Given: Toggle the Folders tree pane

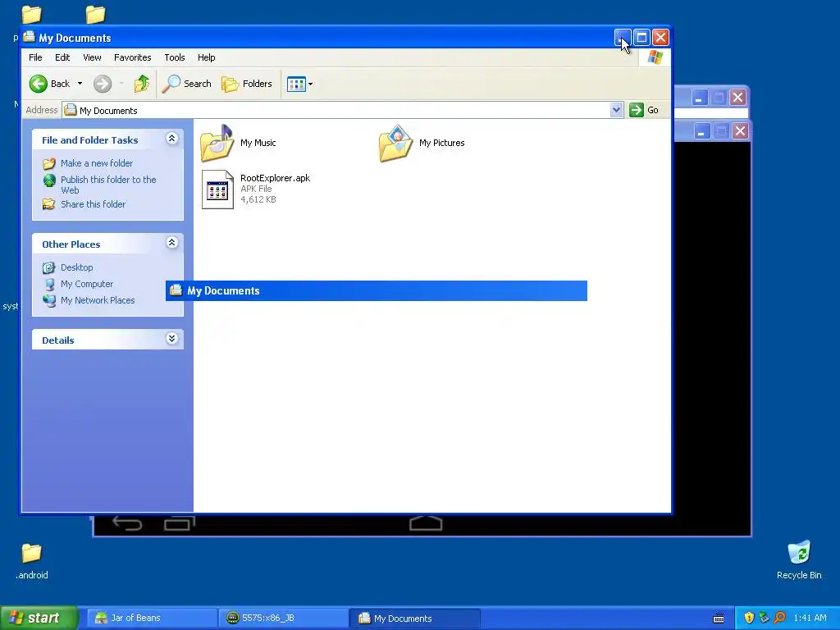Looking at the screenshot, I should (247, 84).
